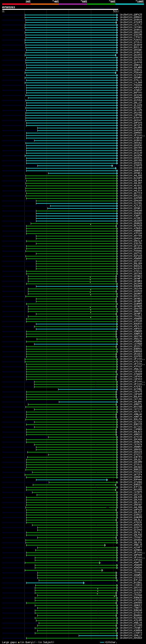This screenshot has height=644, width=146.
Task: Open hit UniRef100_O22381
Action: click(131, 203)
